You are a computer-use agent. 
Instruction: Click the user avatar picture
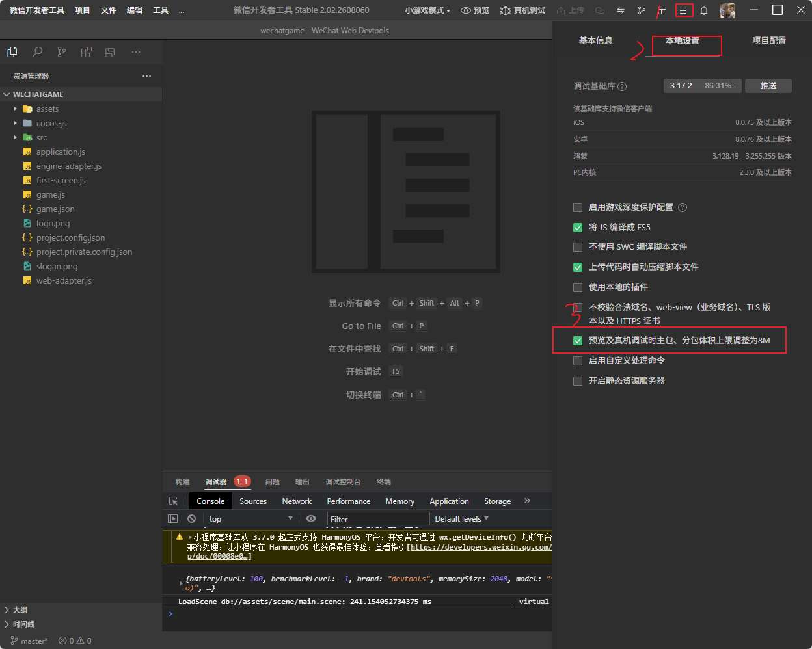pyautogui.click(x=727, y=10)
